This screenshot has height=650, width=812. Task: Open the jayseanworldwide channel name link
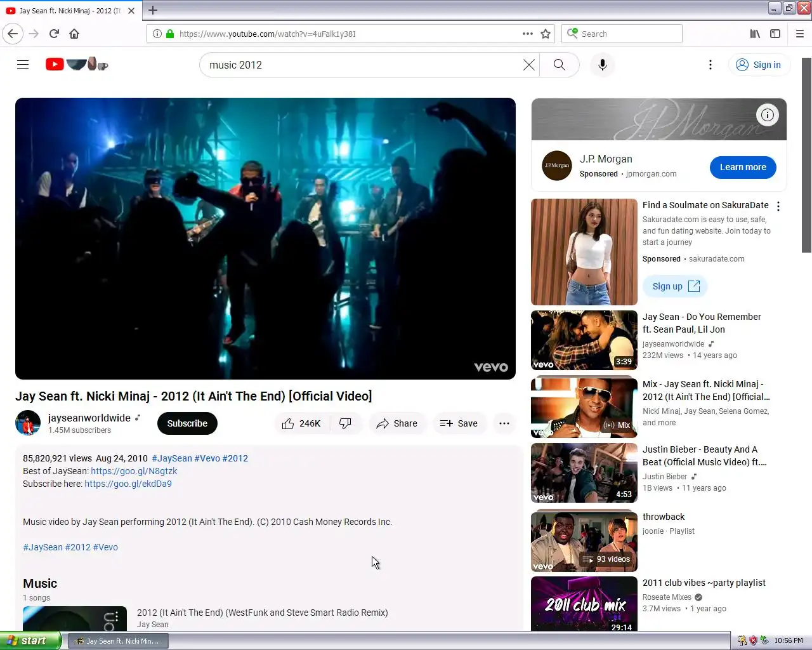point(89,418)
